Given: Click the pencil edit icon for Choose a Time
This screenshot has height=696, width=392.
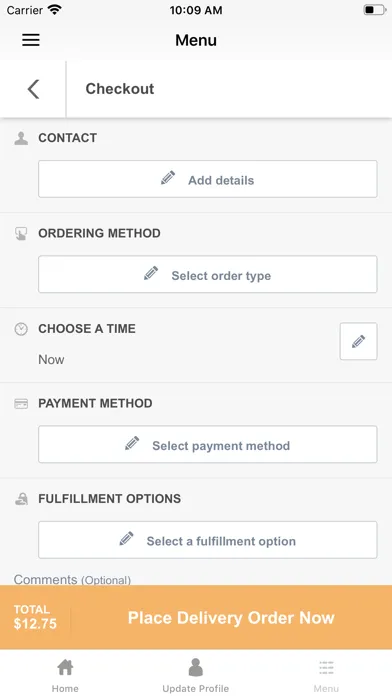Looking at the screenshot, I should tap(358, 341).
